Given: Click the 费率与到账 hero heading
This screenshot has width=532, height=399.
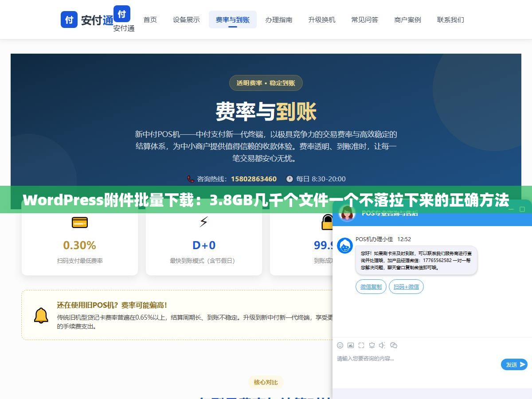Looking at the screenshot, I should (x=266, y=111).
